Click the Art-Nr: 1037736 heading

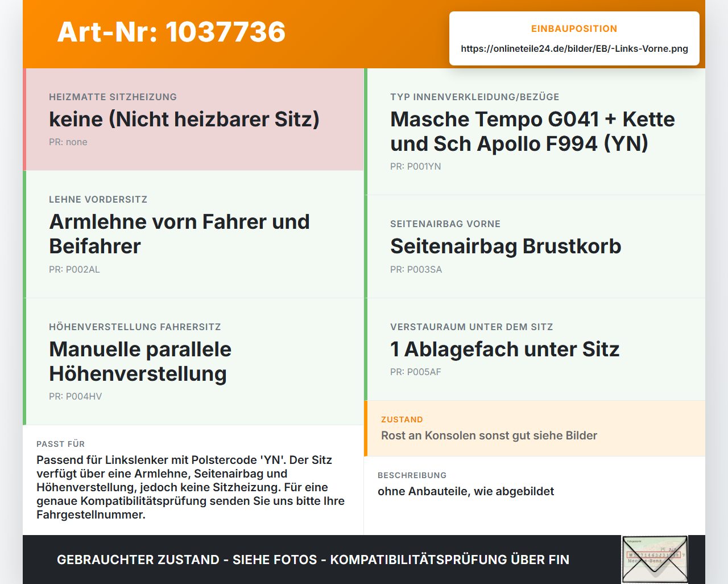tap(171, 32)
